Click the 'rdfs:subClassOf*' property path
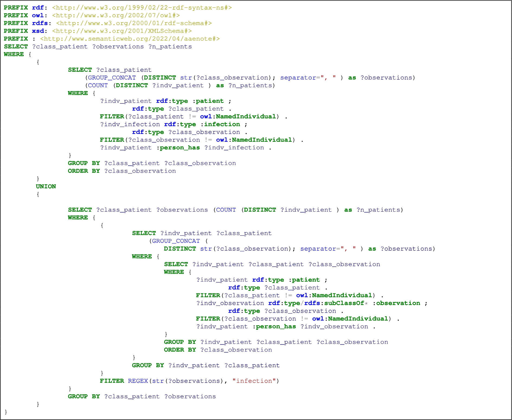The height and width of the screenshot is (420, 512). click(336, 303)
